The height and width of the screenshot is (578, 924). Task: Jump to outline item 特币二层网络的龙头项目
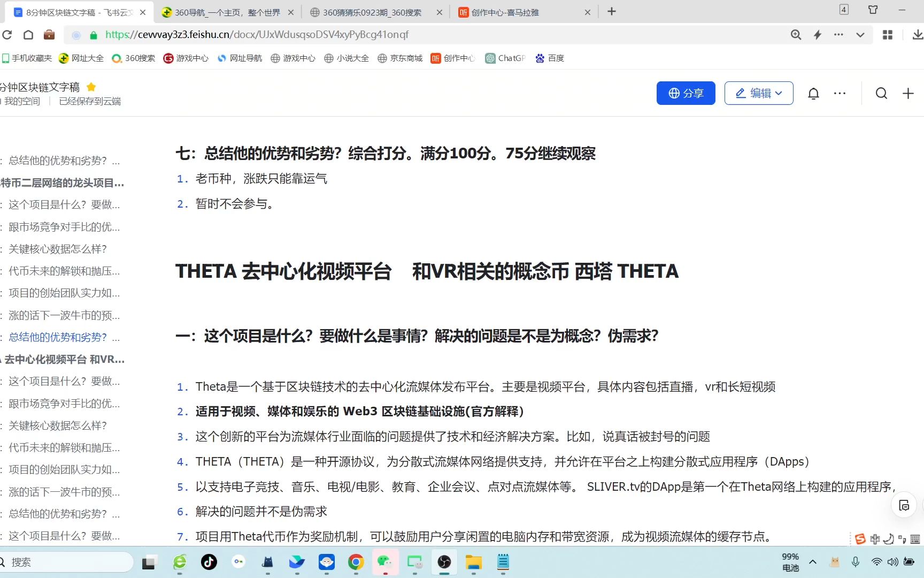point(62,183)
